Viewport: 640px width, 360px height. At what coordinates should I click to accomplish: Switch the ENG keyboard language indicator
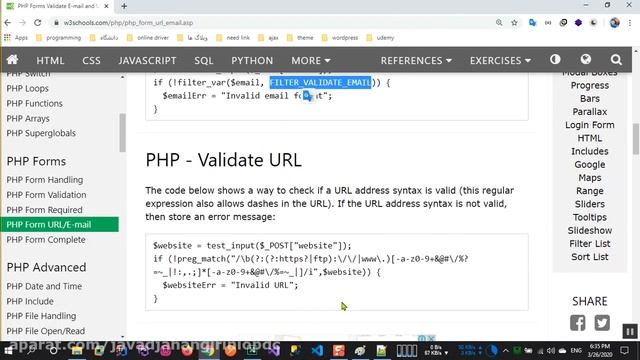click(576, 351)
